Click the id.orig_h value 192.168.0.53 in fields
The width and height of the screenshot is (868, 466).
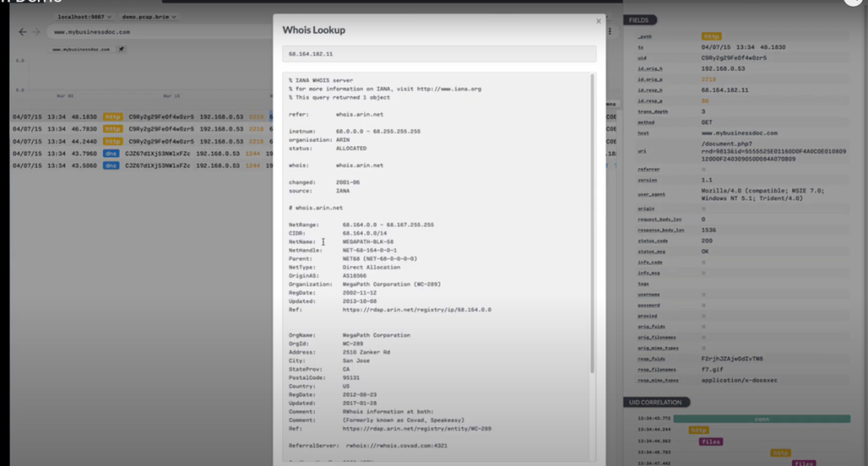pyautogui.click(x=723, y=68)
